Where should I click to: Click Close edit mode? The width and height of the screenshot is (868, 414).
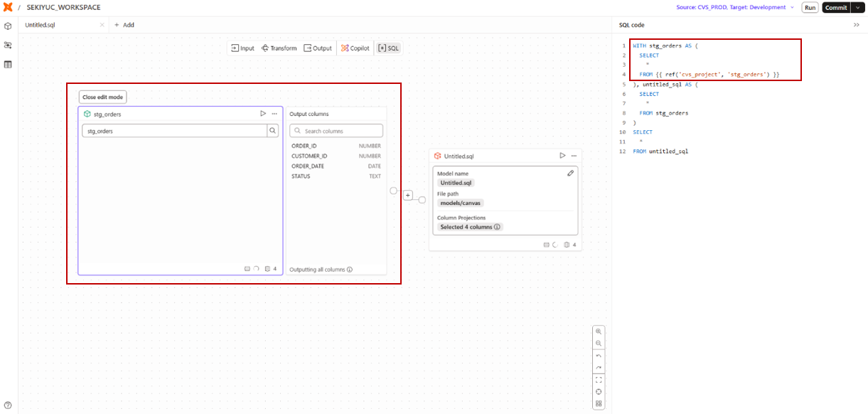(x=102, y=97)
